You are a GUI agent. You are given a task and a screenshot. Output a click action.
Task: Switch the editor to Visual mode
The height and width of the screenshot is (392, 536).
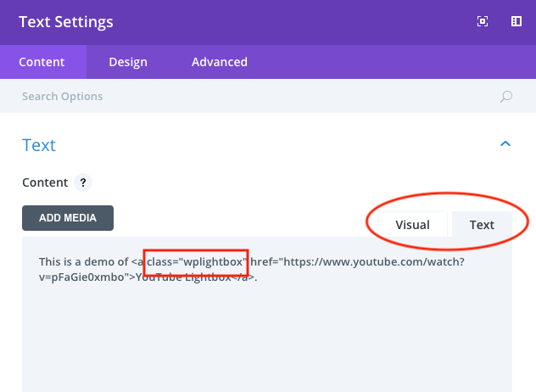(x=411, y=225)
